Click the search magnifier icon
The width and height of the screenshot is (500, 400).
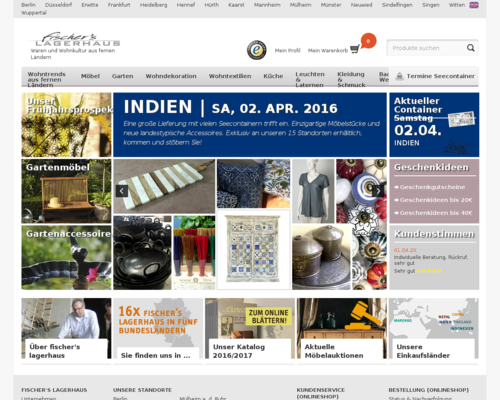471,48
